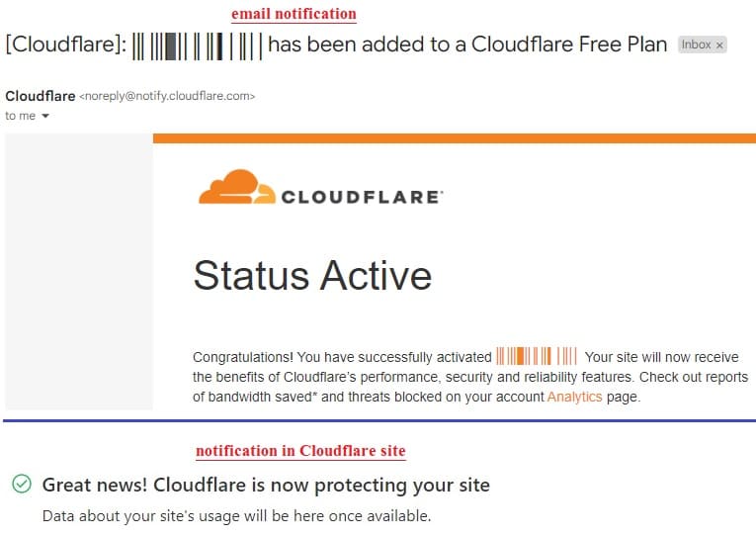The width and height of the screenshot is (756, 536).
Task: Open the Analytics link in the email
Action: click(574, 397)
